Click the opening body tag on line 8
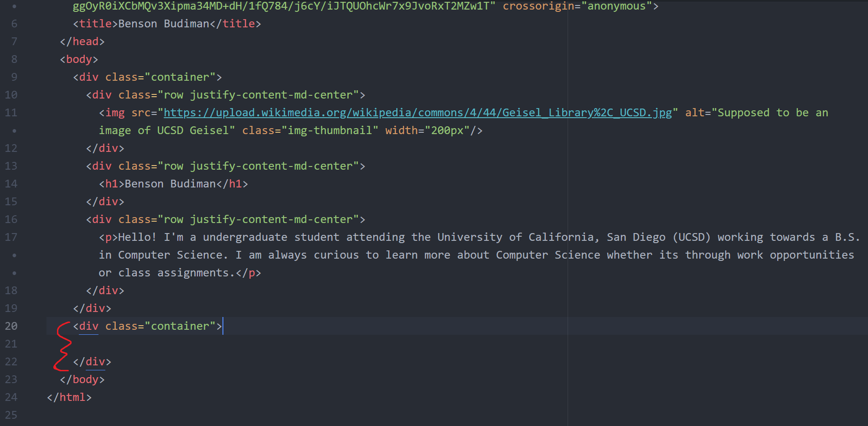868x426 pixels. [79, 59]
